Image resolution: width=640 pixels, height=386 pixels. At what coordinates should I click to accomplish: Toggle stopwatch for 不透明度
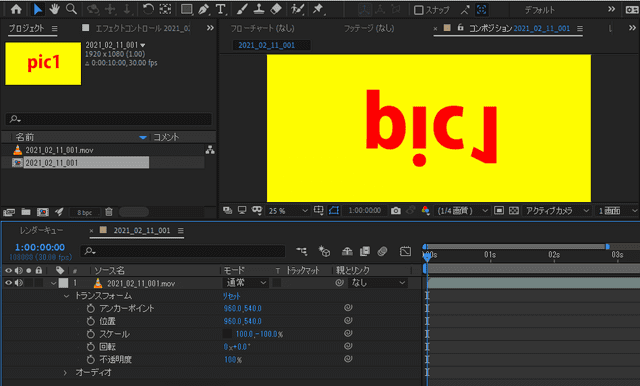(91, 359)
